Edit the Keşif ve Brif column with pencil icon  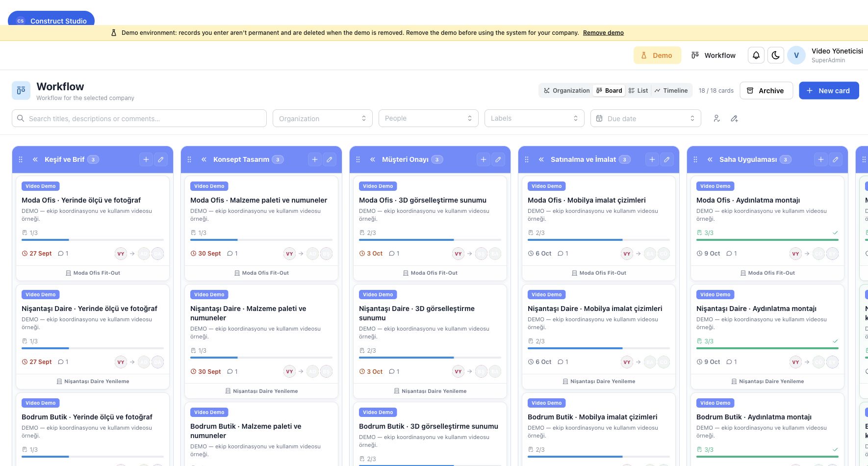161,159
